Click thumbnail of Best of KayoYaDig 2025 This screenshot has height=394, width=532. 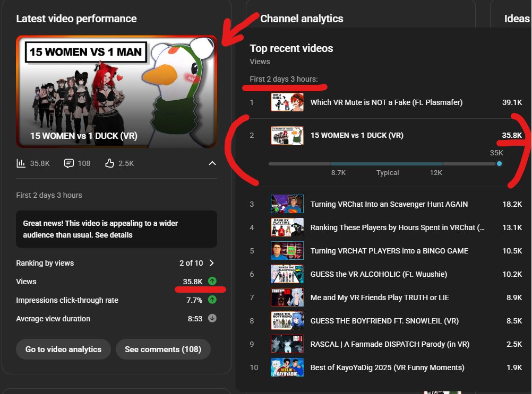click(x=287, y=367)
